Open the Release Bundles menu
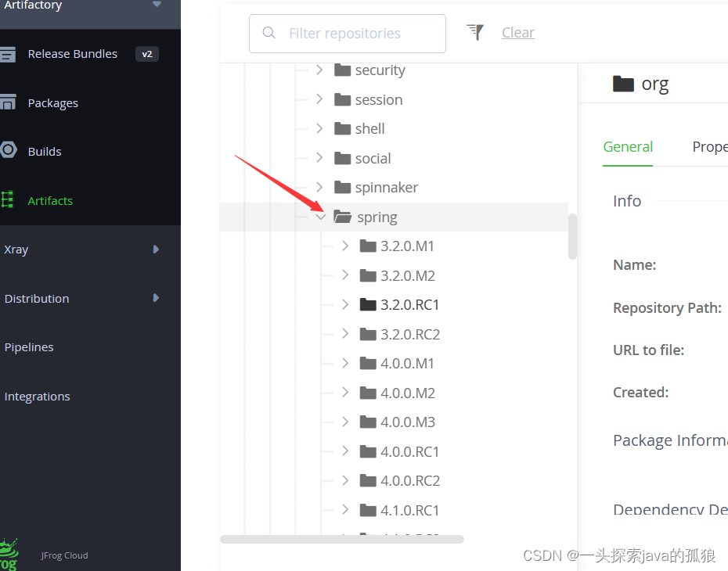This screenshot has height=571, width=728. (73, 54)
